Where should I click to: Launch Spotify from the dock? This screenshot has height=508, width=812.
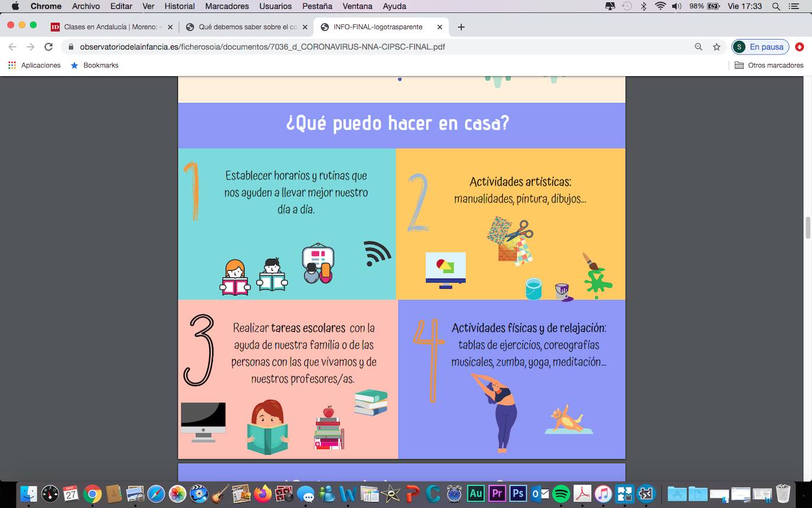(x=561, y=493)
